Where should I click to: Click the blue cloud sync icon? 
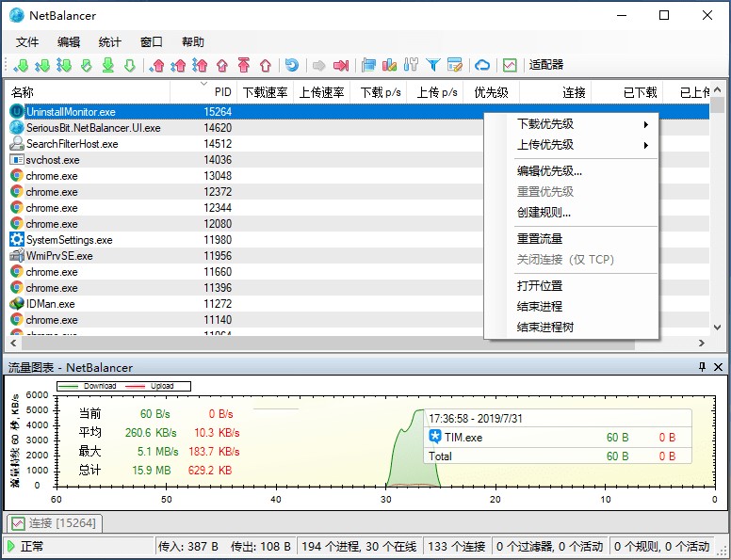[482, 65]
